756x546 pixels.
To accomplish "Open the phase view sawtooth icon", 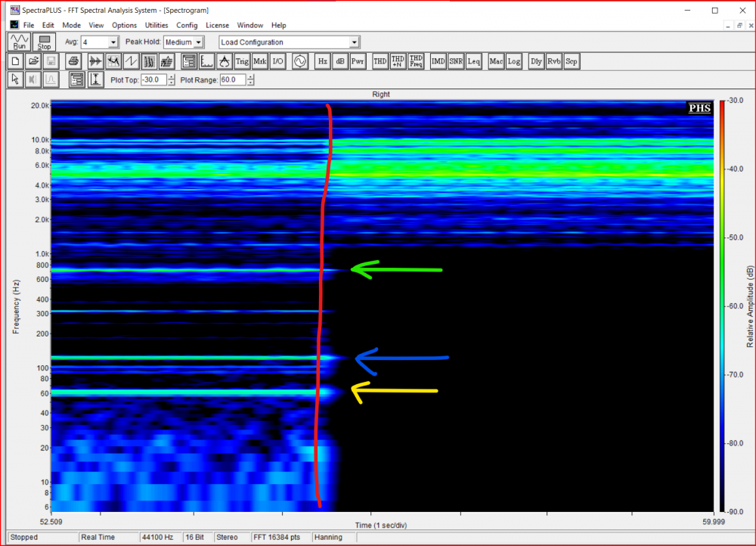I will pyautogui.click(x=131, y=61).
